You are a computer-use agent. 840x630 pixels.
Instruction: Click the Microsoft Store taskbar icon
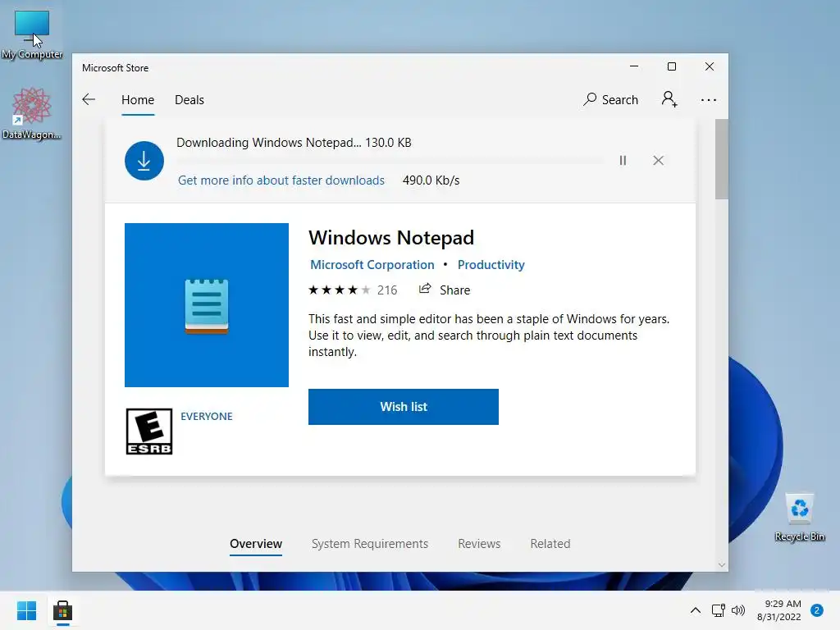[x=62, y=610]
